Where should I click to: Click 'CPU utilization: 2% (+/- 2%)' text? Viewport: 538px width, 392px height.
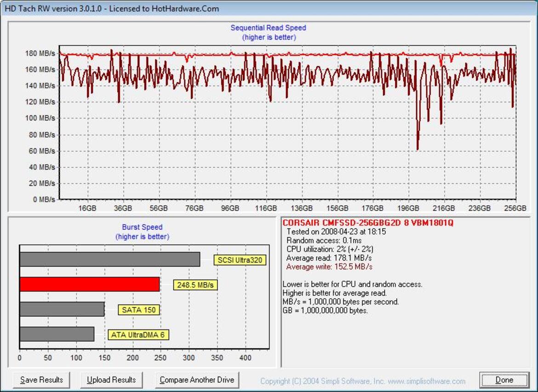click(330, 249)
